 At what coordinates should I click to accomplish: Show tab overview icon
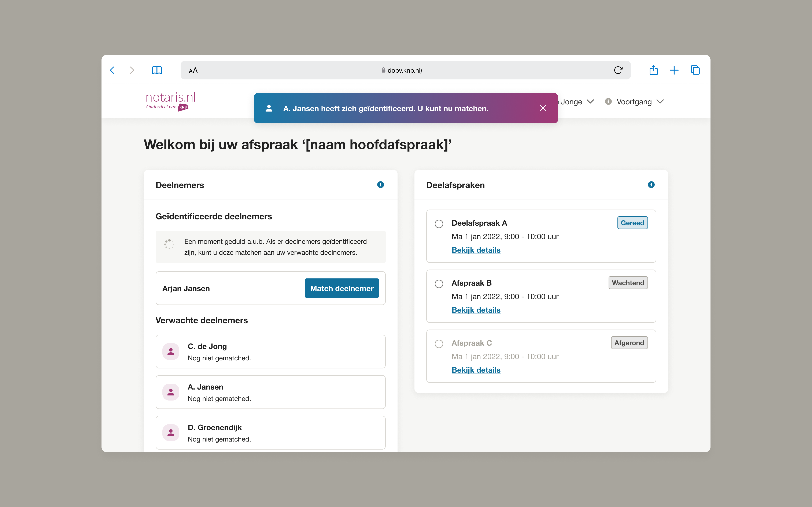point(695,70)
